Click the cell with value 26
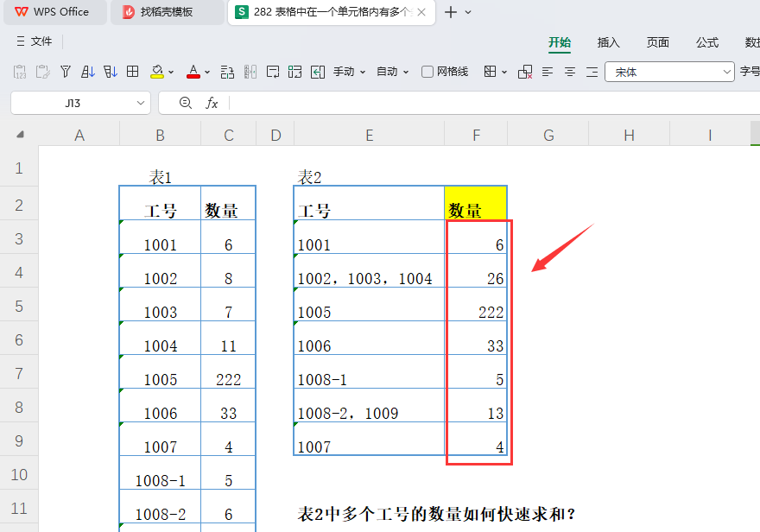This screenshot has height=532, width=760. tap(476, 271)
